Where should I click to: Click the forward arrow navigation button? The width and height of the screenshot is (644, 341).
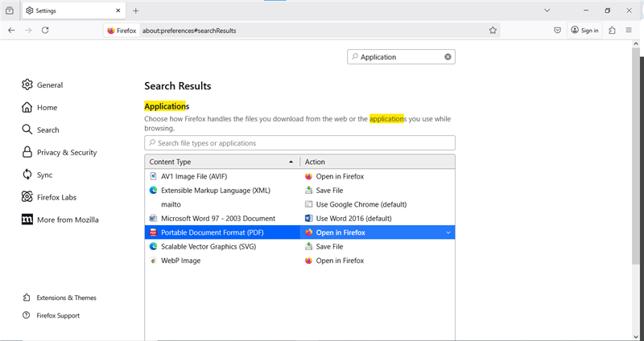click(x=28, y=31)
